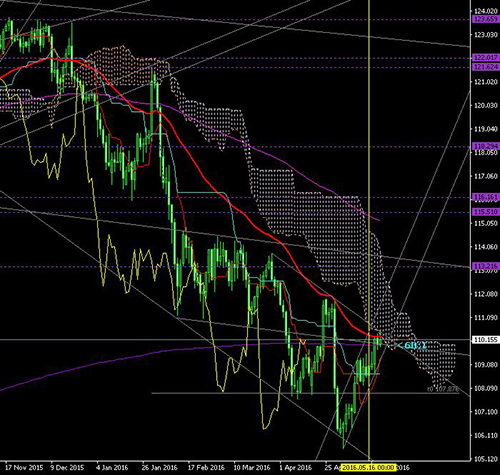This screenshot has width=500, height=475.
Task: Select the 9 Dec 2015 date on time axis
Action: [68, 467]
